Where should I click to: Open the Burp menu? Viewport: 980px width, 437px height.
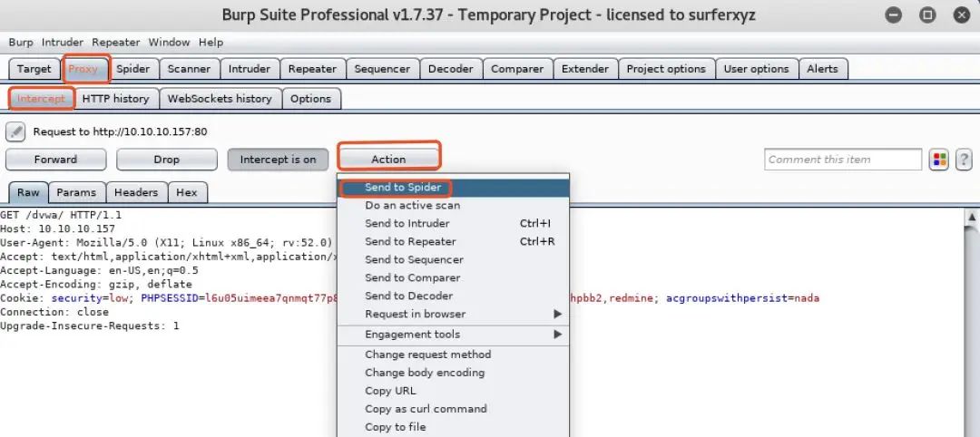pyautogui.click(x=21, y=43)
